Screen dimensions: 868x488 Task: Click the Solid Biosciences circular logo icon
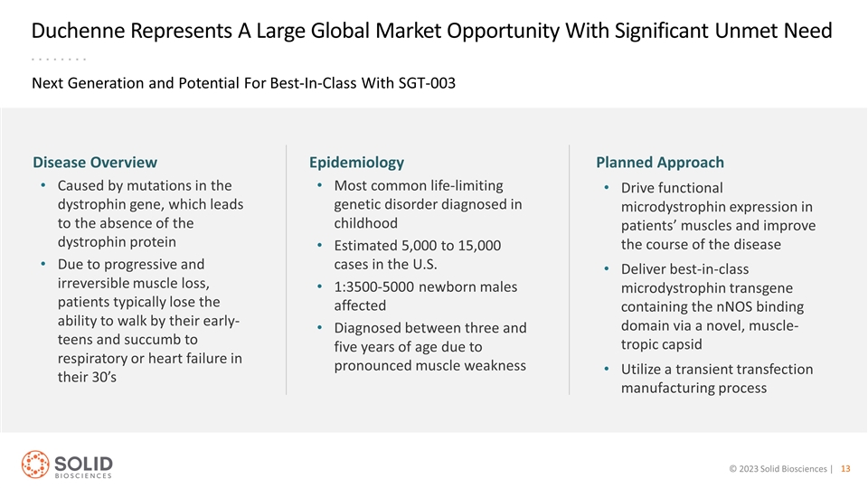point(35,465)
